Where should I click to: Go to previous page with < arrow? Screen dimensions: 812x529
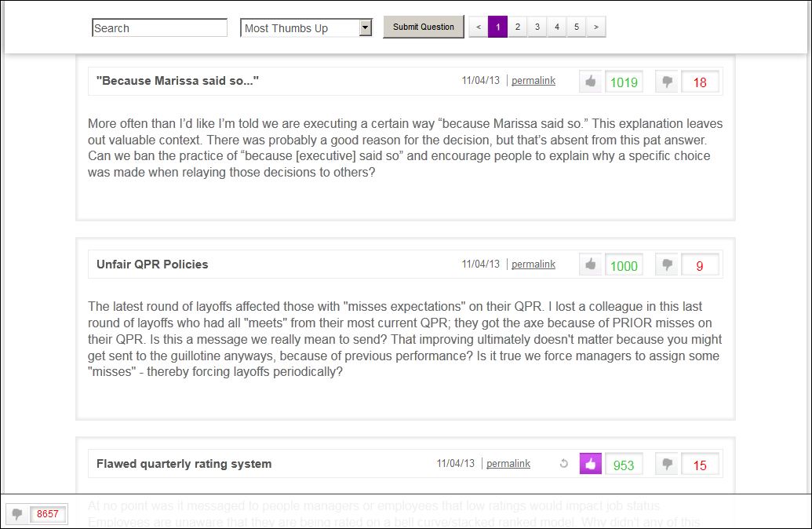tap(479, 27)
